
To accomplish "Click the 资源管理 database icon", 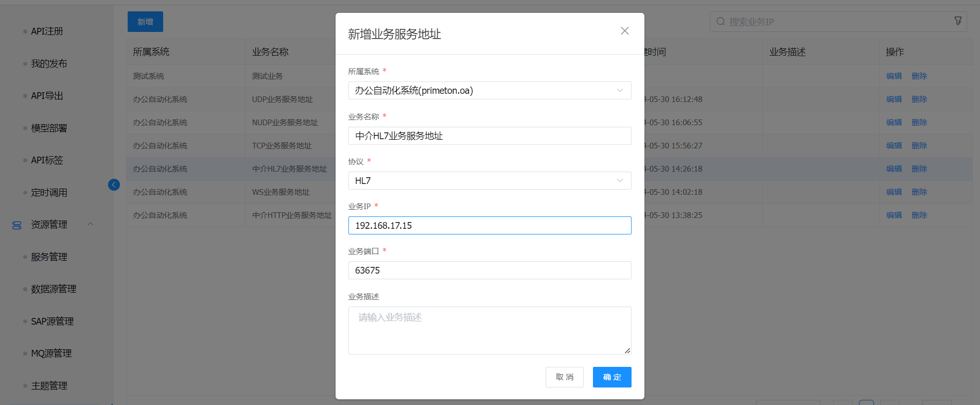I will pos(17,225).
